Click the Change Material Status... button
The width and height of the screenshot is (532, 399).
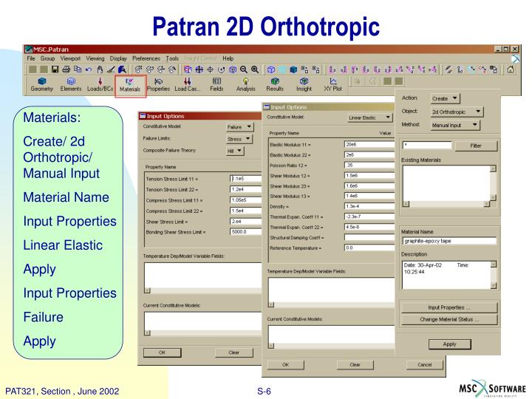point(449,320)
